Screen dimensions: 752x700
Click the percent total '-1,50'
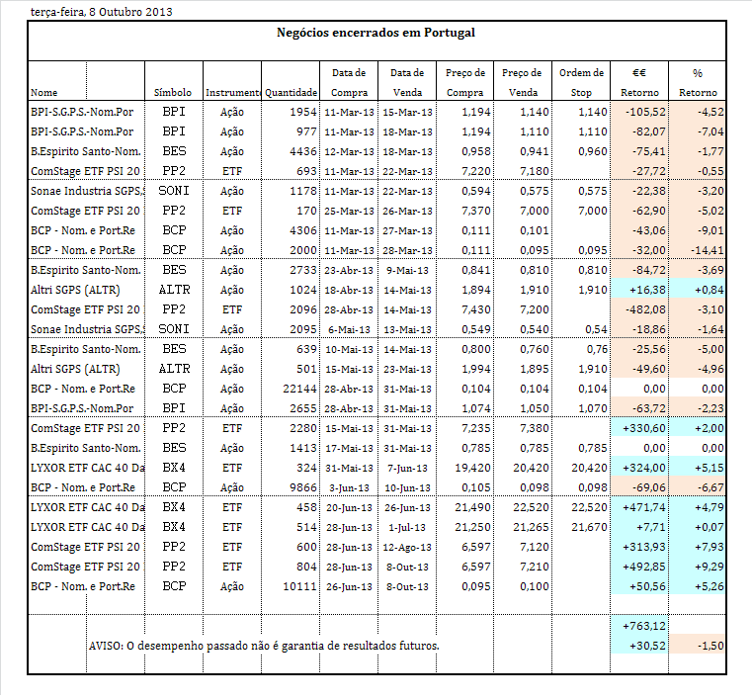[x=710, y=646]
